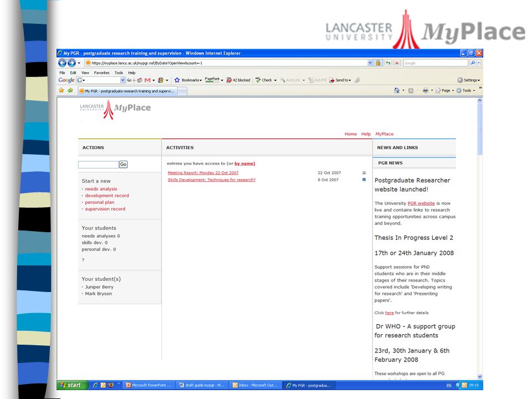Click the MyPlace link
The image size is (532, 399).
pyautogui.click(x=384, y=134)
